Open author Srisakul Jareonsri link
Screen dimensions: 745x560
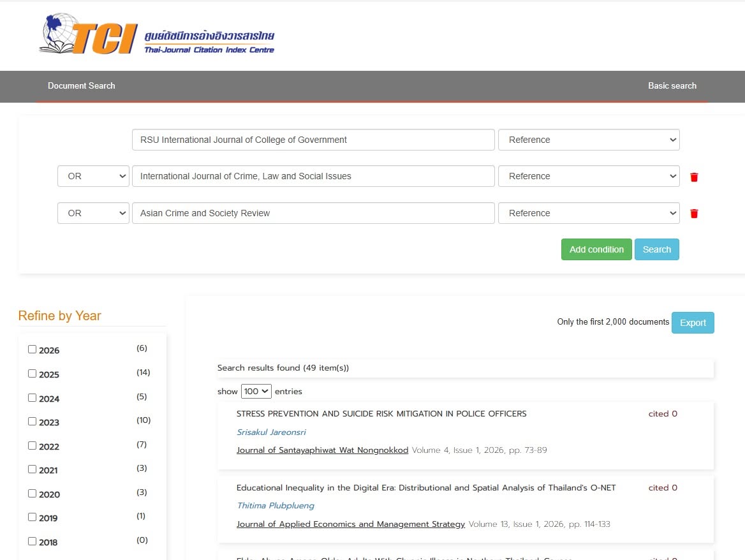271,432
